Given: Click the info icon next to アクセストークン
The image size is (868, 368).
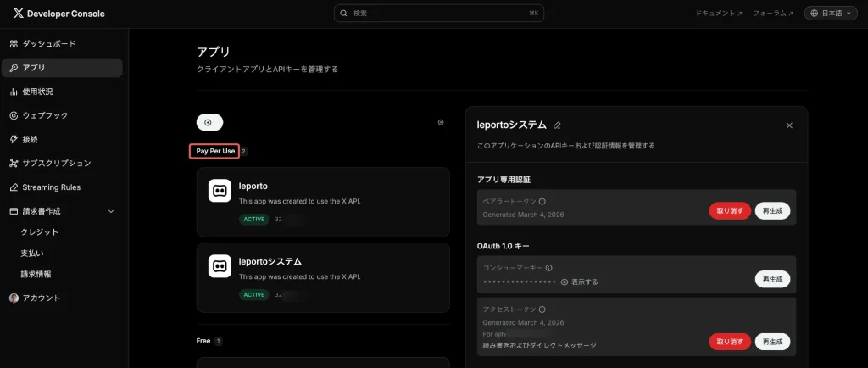Looking at the screenshot, I should pyautogui.click(x=542, y=309).
